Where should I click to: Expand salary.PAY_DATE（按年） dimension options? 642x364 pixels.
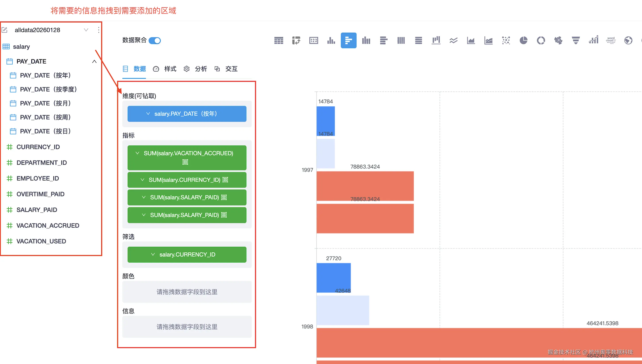(x=148, y=114)
